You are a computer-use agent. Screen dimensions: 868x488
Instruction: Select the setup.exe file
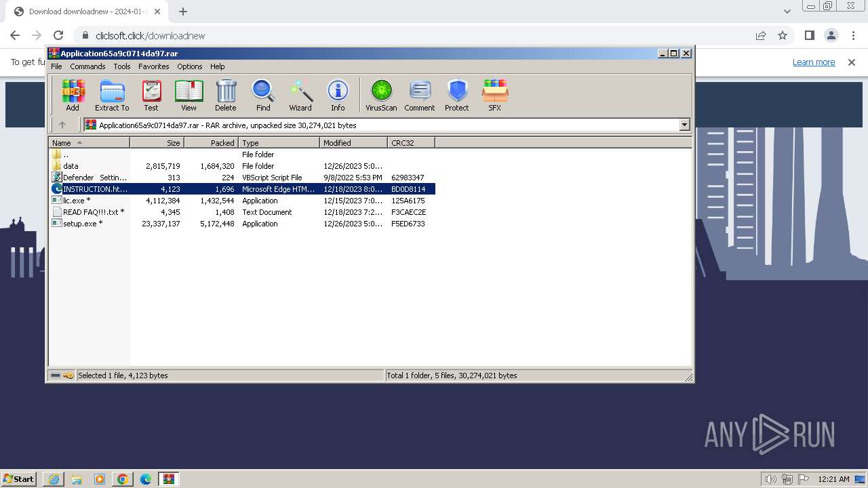pyautogui.click(x=242, y=224)
